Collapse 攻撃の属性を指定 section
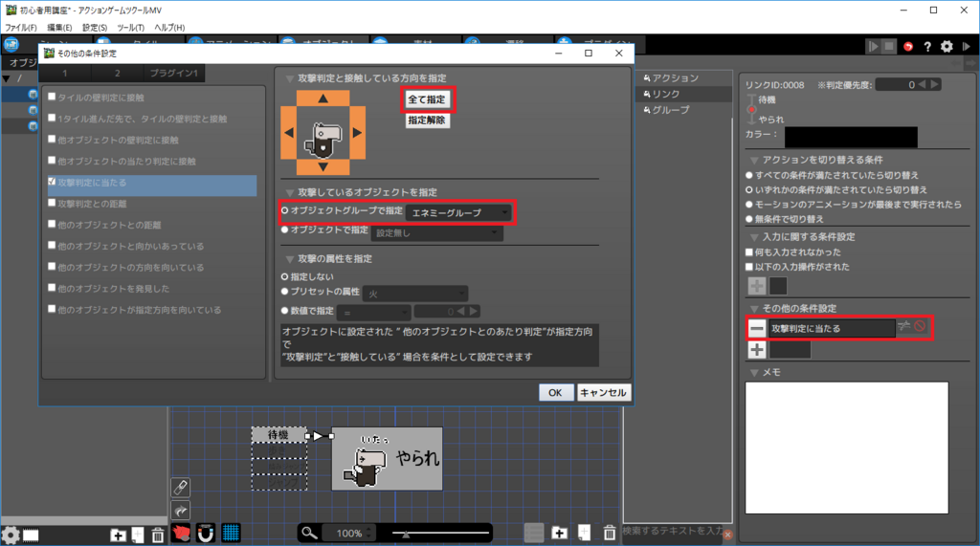This screenshot has width=980, height=546. tap(289, 258)
